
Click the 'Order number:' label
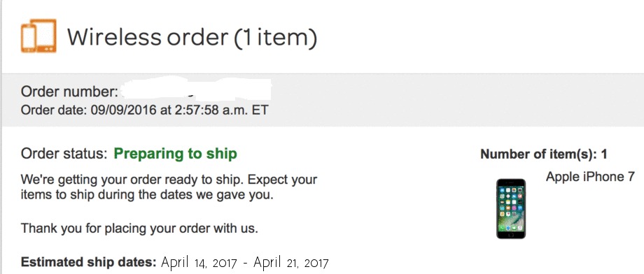70,92
